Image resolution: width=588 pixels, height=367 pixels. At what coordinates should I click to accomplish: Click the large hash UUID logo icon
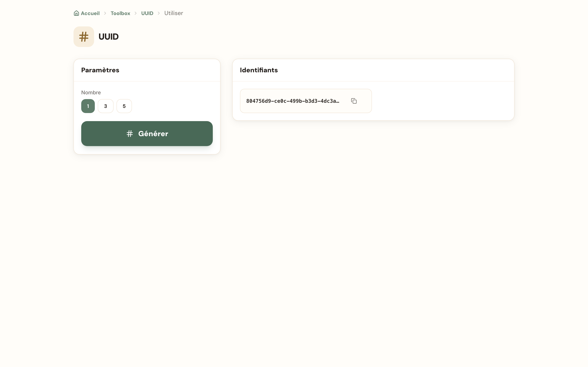(x=84, y=37)
